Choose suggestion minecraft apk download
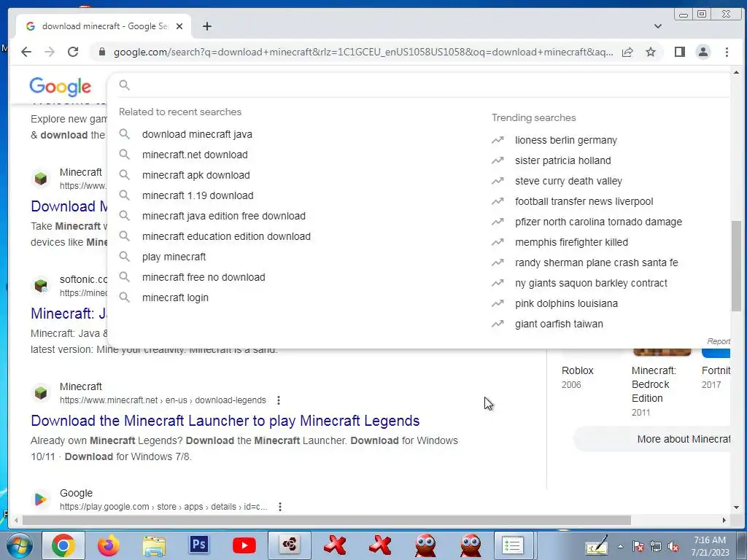 click(196, 175)
